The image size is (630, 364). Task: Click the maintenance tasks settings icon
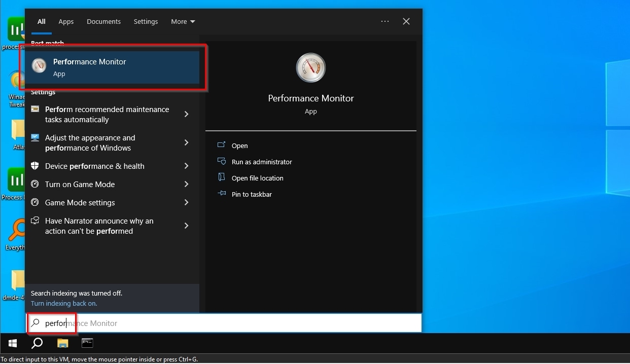pos(35,109)
